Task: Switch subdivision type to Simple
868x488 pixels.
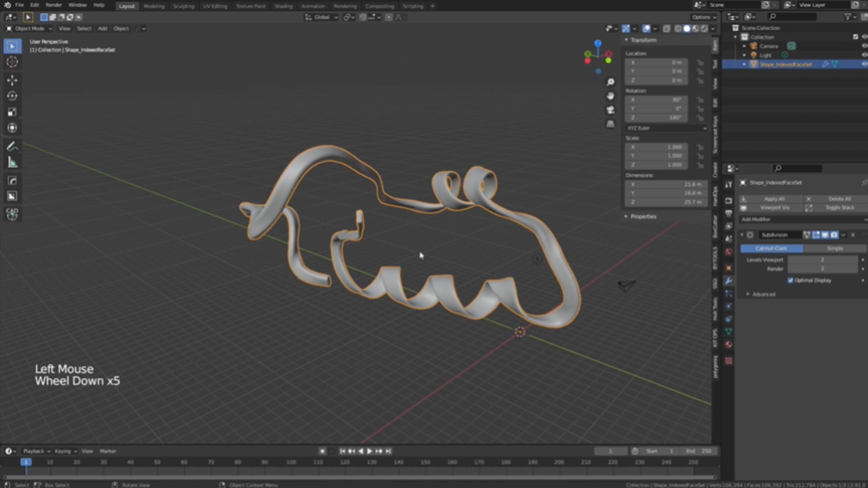Action: [x=835, y=248]
